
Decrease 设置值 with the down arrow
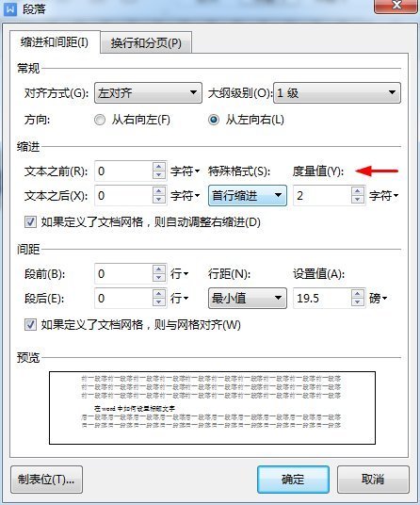pos(358,302)
